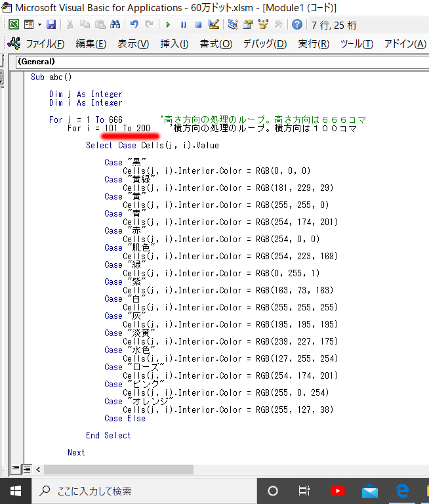Click the Toolbox icon
The width and height of the screenshot is (429, 504).
tap(278, 24)
